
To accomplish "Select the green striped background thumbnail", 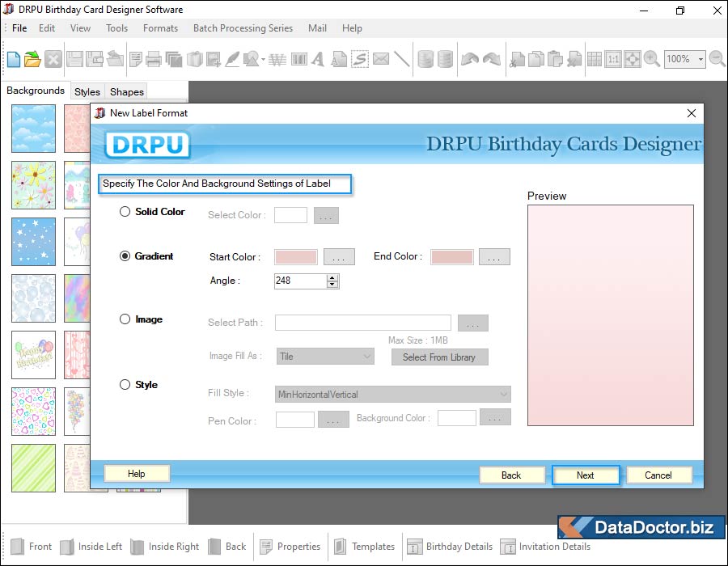I will tap(33, 468).
